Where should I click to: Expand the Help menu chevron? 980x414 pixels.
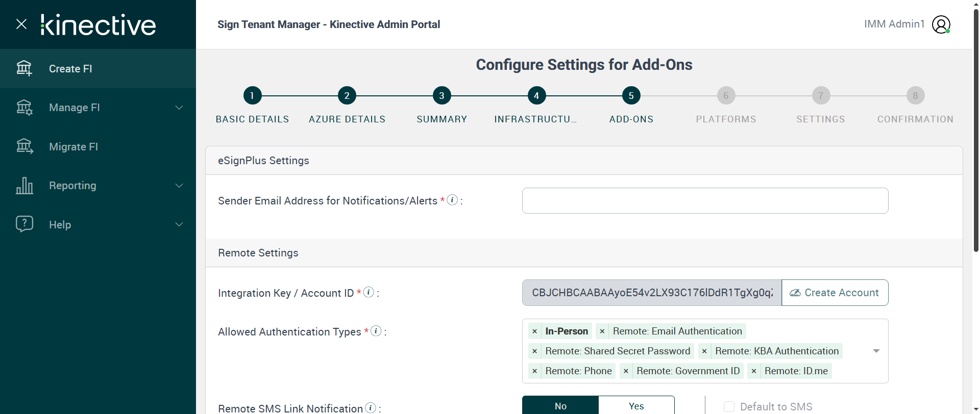179,224
